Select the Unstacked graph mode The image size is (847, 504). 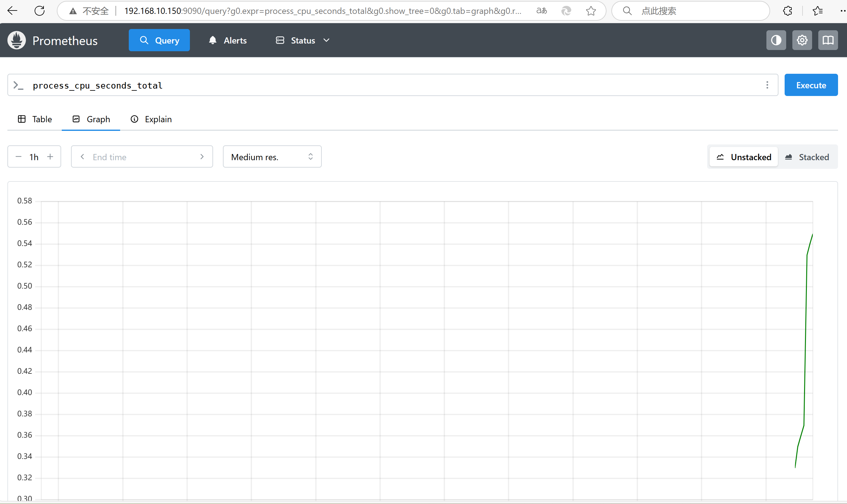pos(744,157)
